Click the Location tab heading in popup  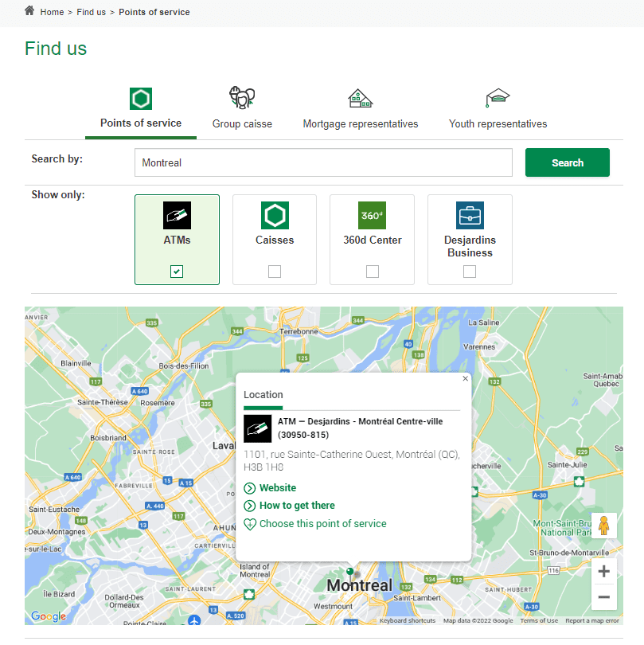click(x=263, y=395)
